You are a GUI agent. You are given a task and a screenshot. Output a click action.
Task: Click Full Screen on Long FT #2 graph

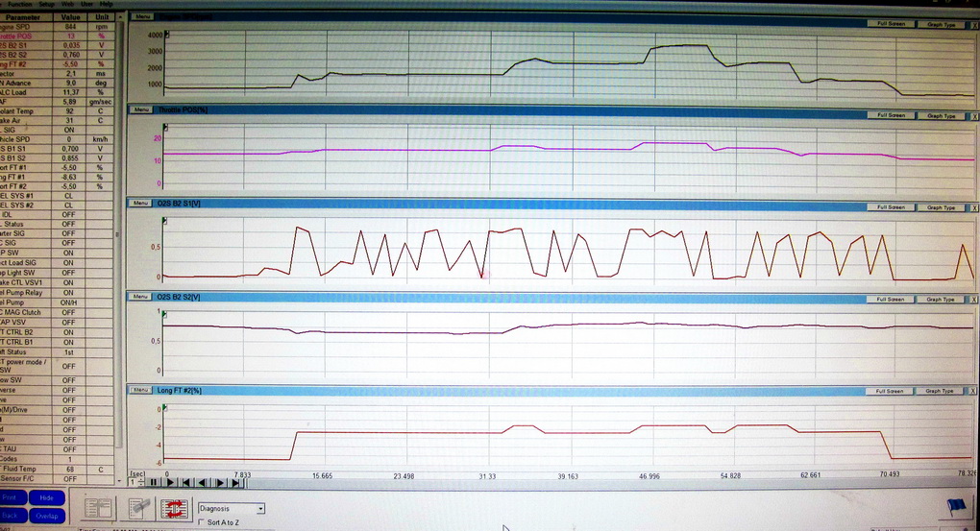click(x=890, y=391)
